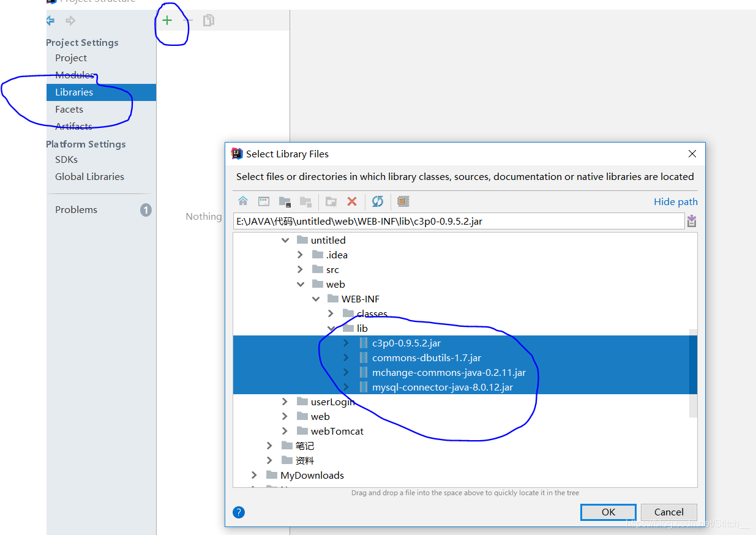Image resolution: width=756 pixels, height=535 pixels.
Task: Collapse the untitled folder
Action: (285, 240)
